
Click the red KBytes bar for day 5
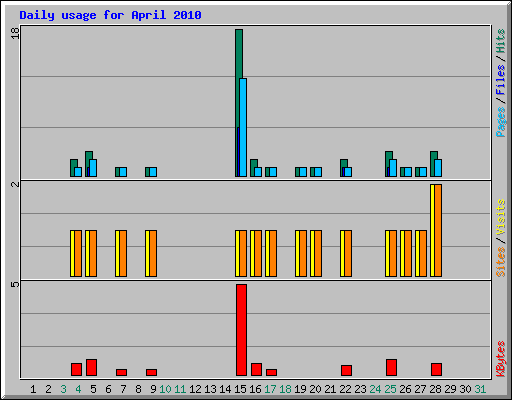91,367
